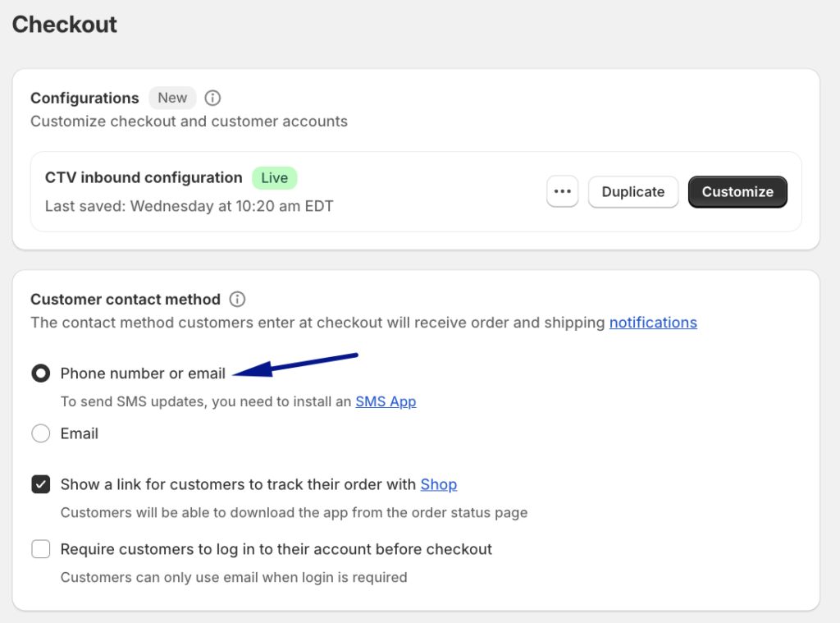Duplicate the CTV inbound configuration
This screenshot has width=840, height=623.
pos(632,191)
